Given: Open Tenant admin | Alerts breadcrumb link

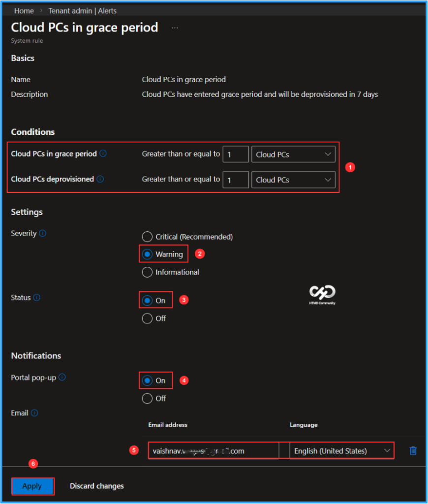Looking at the screenshot, I should click(x=82, y=10).
